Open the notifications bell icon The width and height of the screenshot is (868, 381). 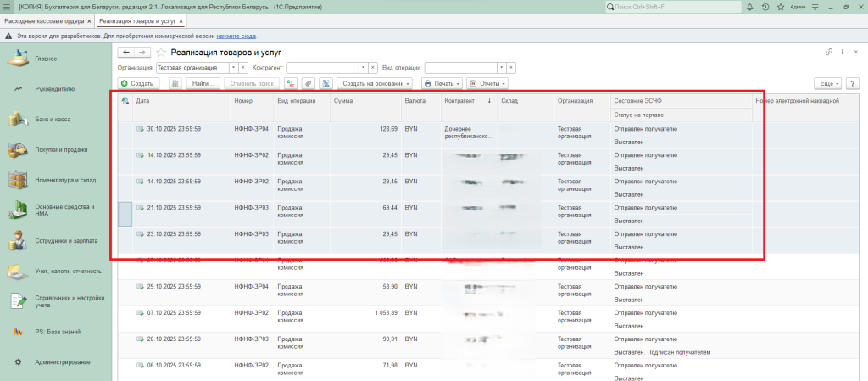click(x=750, y=7)
